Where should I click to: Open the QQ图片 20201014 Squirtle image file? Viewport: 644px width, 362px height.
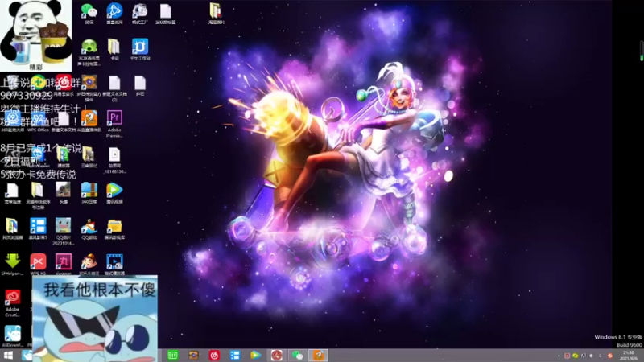pyautogui.click(x=64, y=232)
